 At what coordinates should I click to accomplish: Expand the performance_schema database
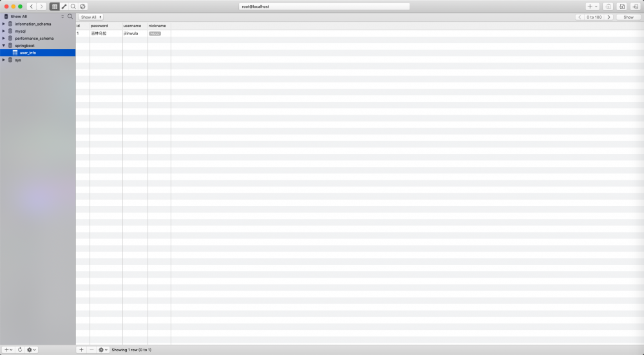pyautogui.click(x=4, y=38)
